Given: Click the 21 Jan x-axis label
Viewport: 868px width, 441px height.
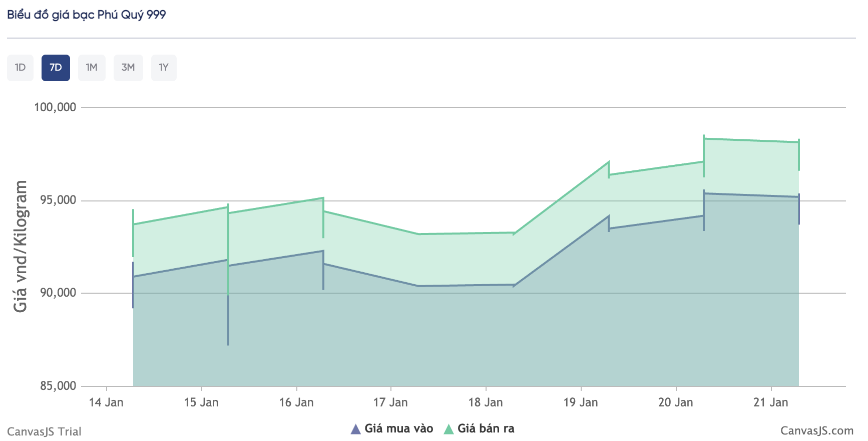Looking at the screenshot, I should 770,402.
